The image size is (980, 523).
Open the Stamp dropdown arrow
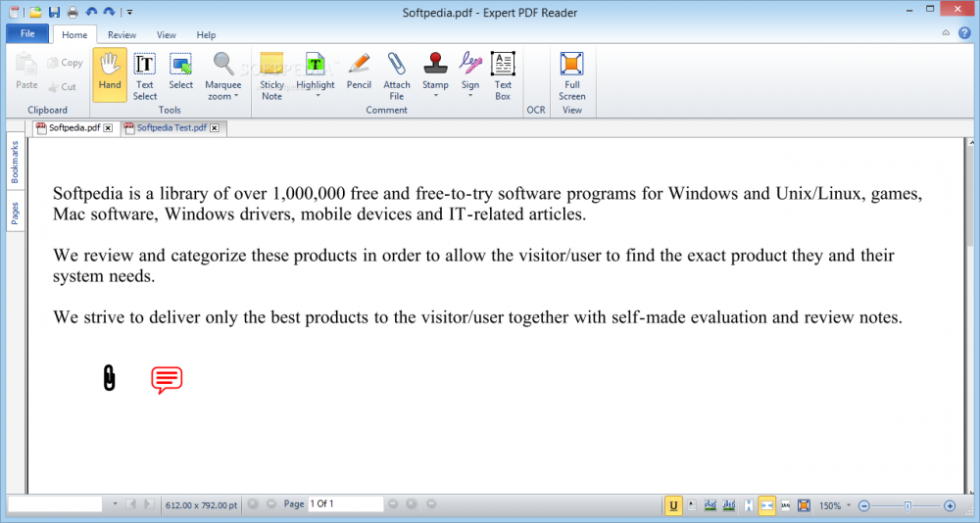pyautogui.click(x=436, y=96)
